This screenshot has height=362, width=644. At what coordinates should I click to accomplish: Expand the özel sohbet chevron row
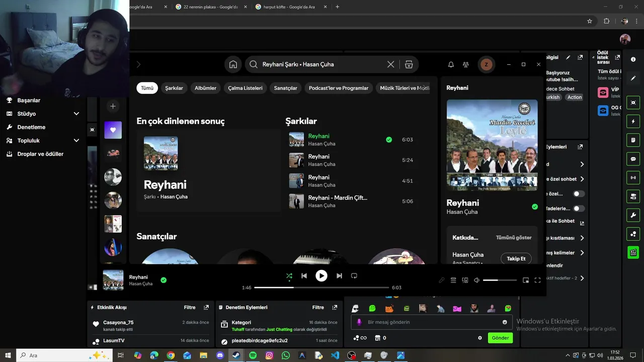click(x=582, y=179)
